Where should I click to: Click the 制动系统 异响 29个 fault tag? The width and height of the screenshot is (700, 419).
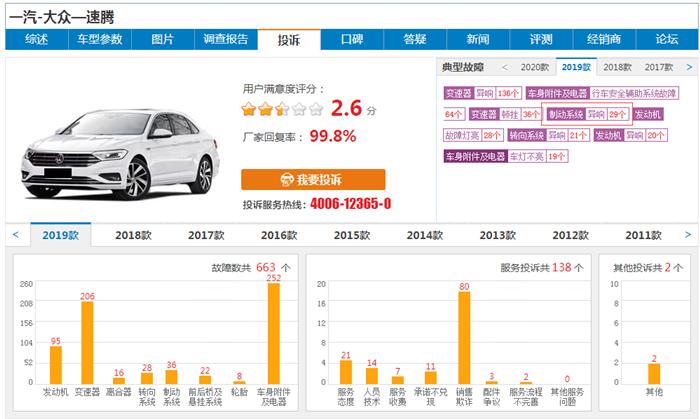(587, 114)
